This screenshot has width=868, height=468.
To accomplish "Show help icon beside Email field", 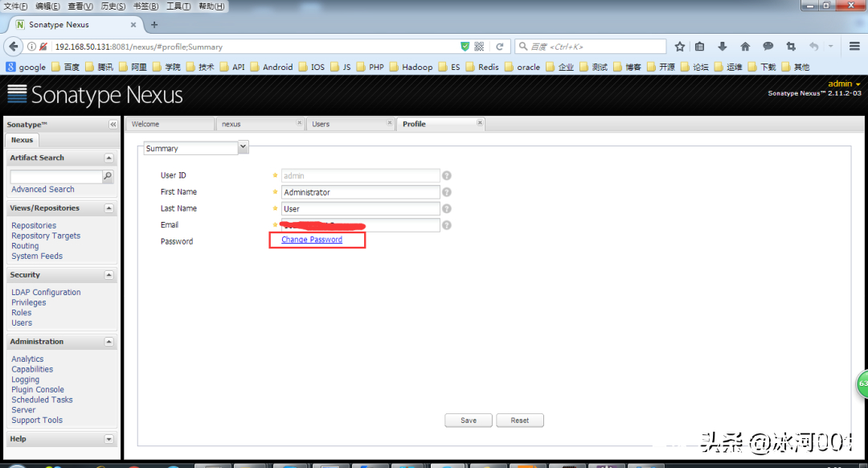I will pyautogui.click(x=447, y=225).
